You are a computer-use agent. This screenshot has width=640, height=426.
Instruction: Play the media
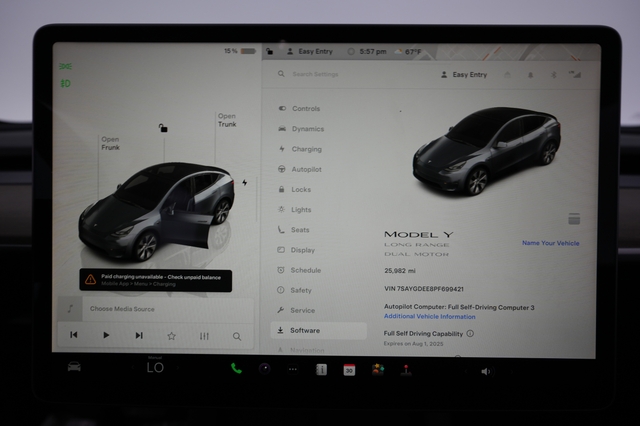(106, 335)
